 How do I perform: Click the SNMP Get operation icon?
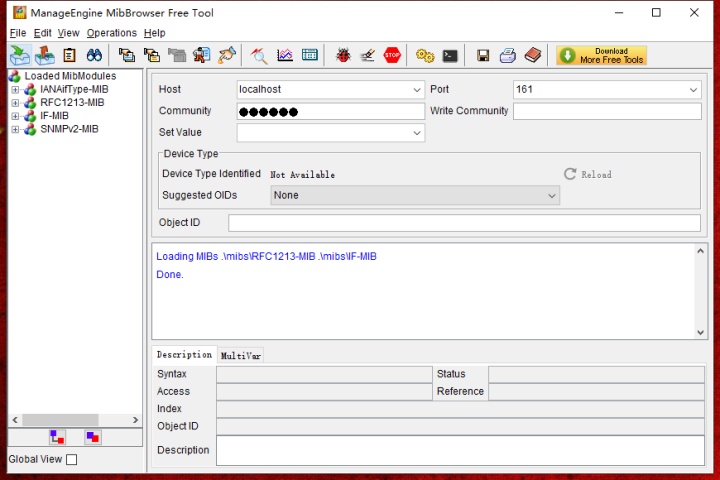pyautogui.click(x=127, y=56)
